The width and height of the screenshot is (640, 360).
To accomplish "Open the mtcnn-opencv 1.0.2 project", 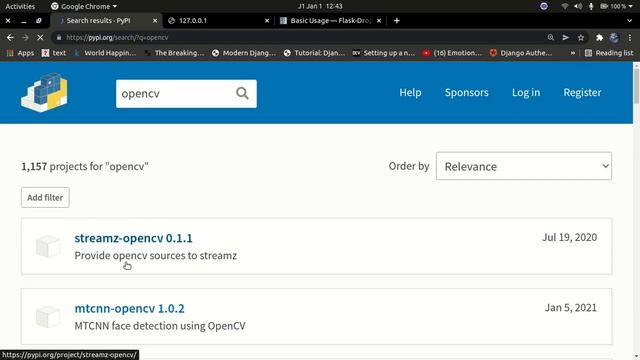I will tap(129, 309).
